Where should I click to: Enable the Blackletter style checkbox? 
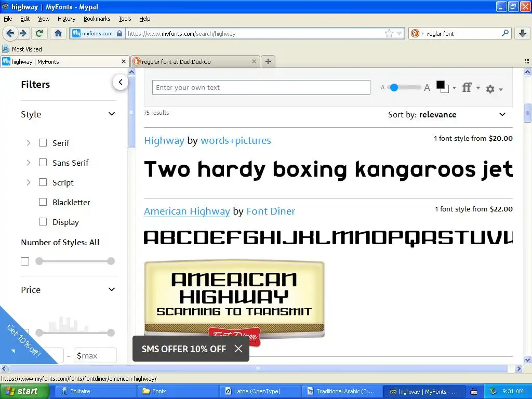(x=43, y=202)
